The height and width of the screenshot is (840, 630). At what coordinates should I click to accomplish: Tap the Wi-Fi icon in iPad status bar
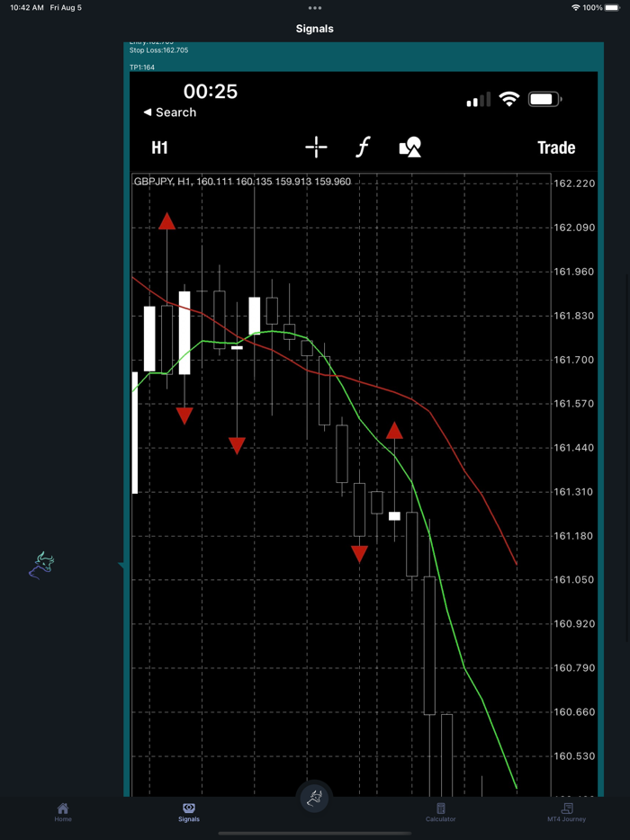pos(575,8)
